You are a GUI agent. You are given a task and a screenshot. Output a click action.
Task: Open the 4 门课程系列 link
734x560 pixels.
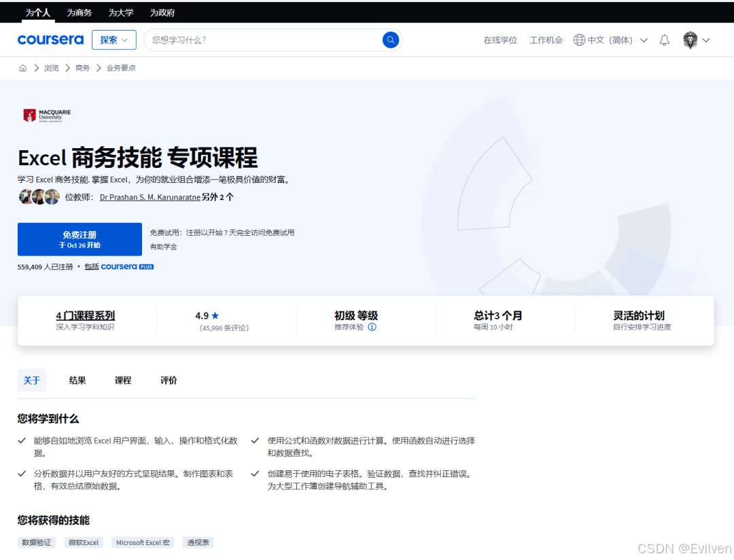[x=85, y=315]
